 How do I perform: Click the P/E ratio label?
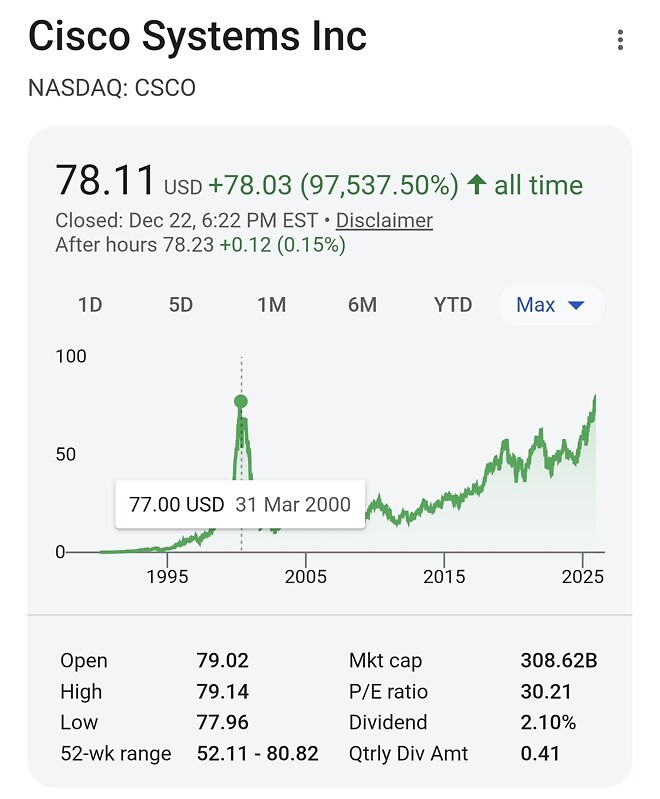(388, 691)
